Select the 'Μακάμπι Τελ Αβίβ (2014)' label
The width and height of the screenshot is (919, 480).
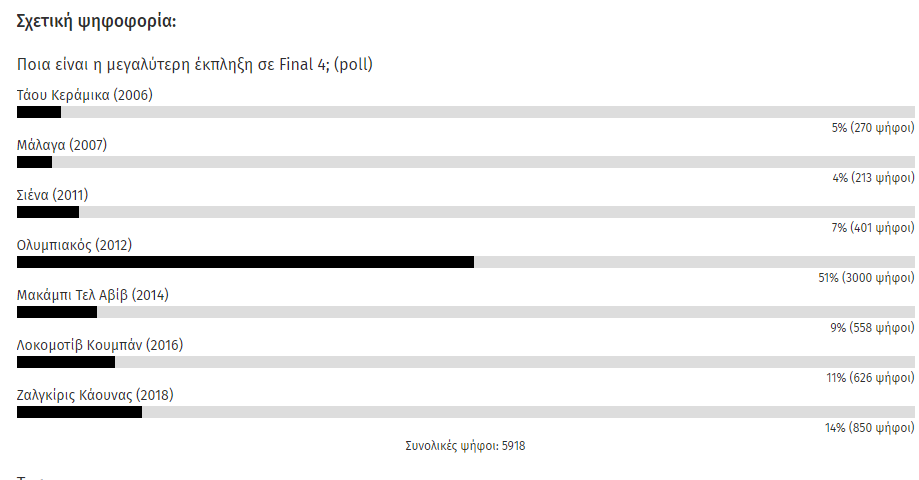(94, 295)
